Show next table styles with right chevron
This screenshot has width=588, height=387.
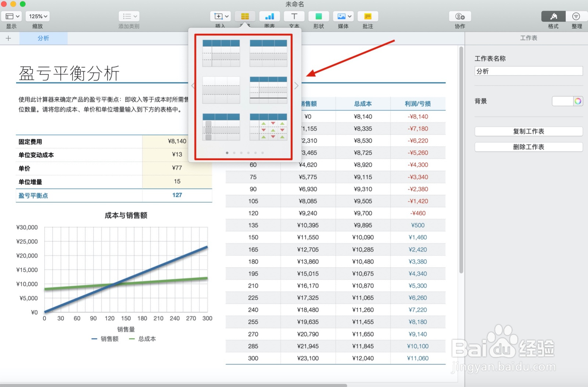click(x=296, y=86)
